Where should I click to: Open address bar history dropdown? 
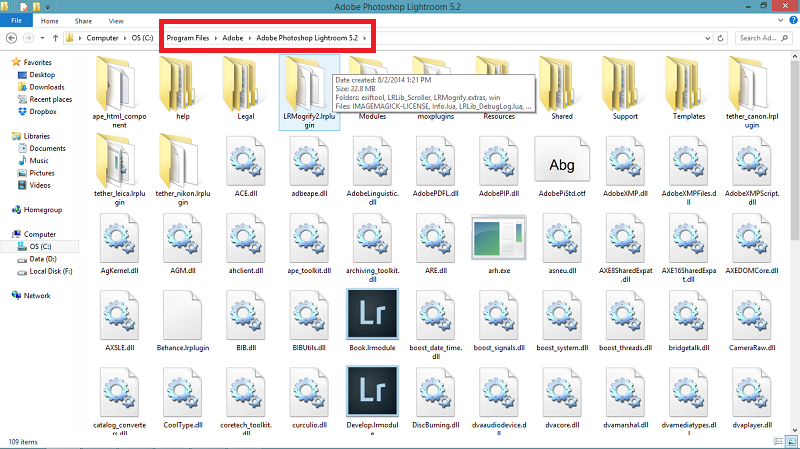pyautogui.click(x=707, y=38)
